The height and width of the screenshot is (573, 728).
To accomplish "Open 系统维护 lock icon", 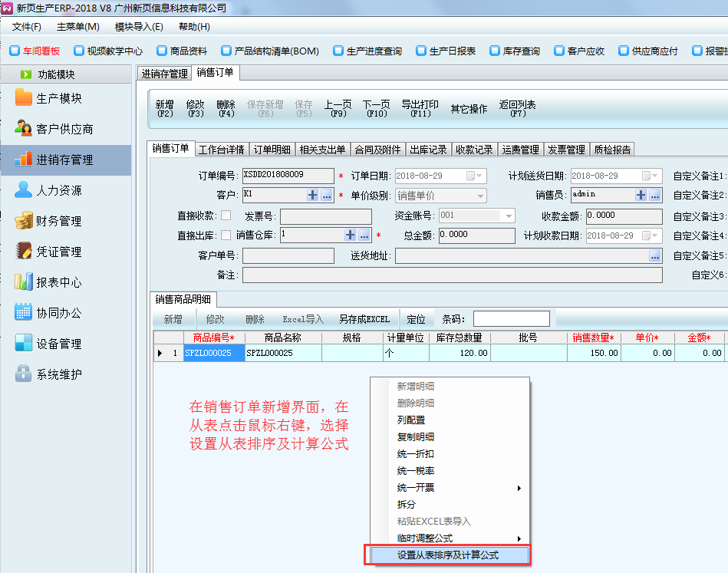I will pyautogui.click(x=24, y=374).
